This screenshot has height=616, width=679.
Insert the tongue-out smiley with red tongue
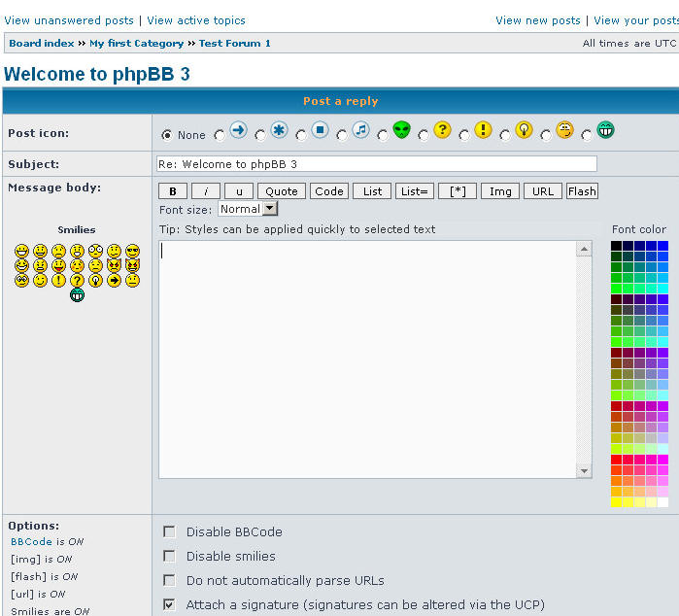[59, 265]
